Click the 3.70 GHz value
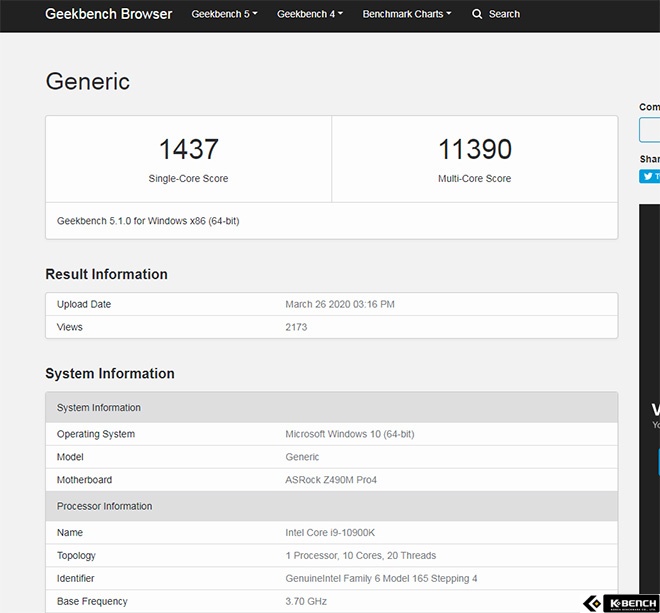Viewport: 660px width, 613px height. pyautogui.click(x=306, y=602)
